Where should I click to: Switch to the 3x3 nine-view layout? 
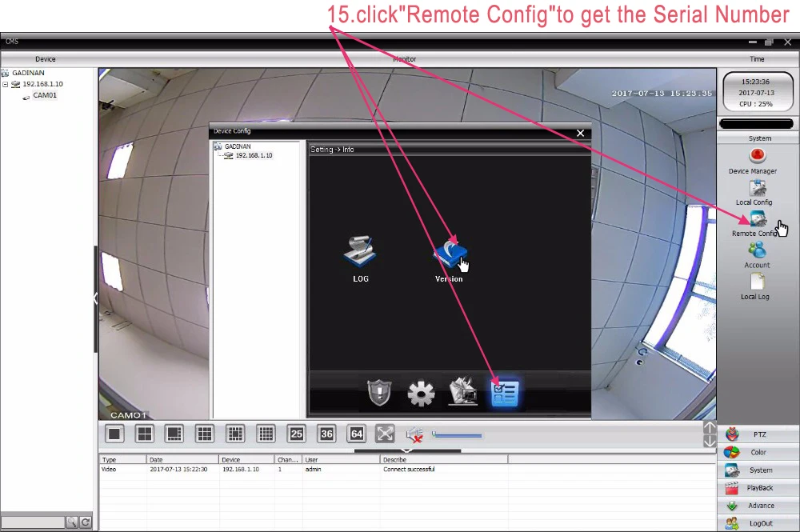[x=205, y=434]
